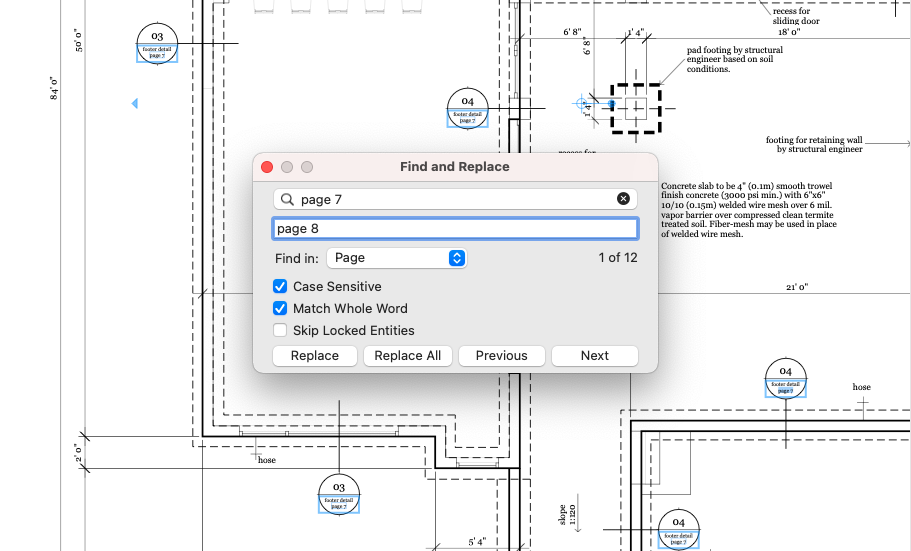Uncheck Match Whole Word option
The width and height of the screenshot is (911, 551).
(x=281, y=309)
